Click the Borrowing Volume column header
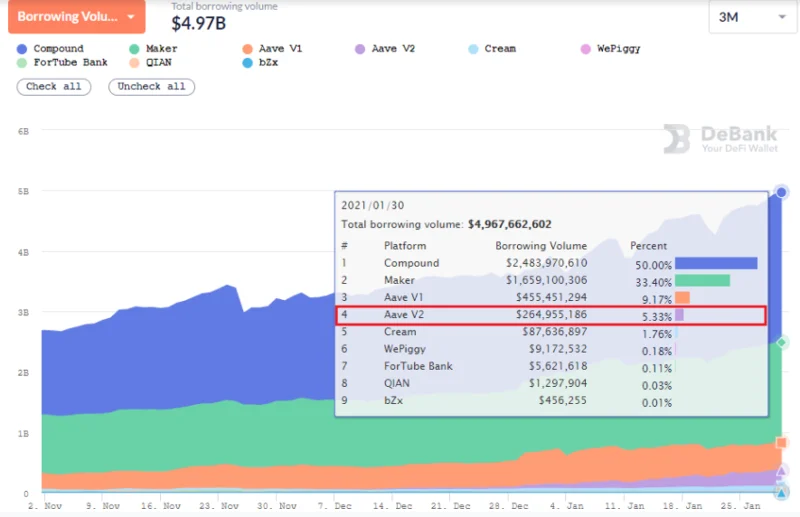 point(541,246)
